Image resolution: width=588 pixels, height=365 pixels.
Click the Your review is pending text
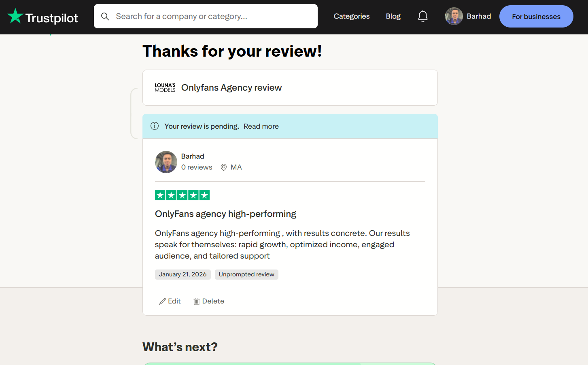202,126
